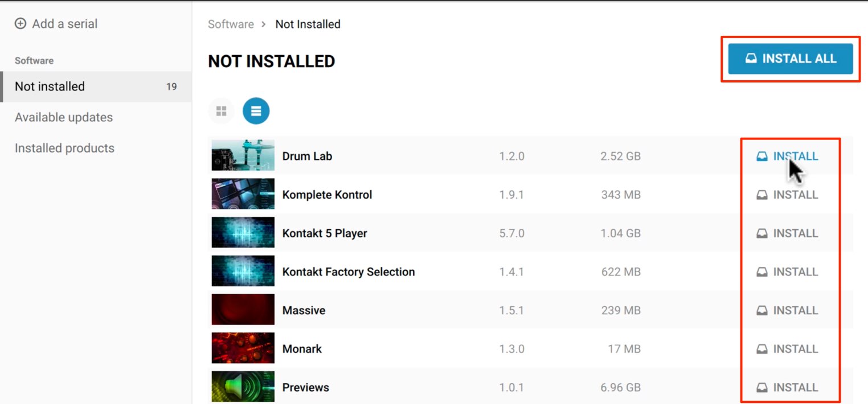This screenshot has height=404, width=868.
Task: Click the Drum Lab product name
Action: [x=307, y=156]
